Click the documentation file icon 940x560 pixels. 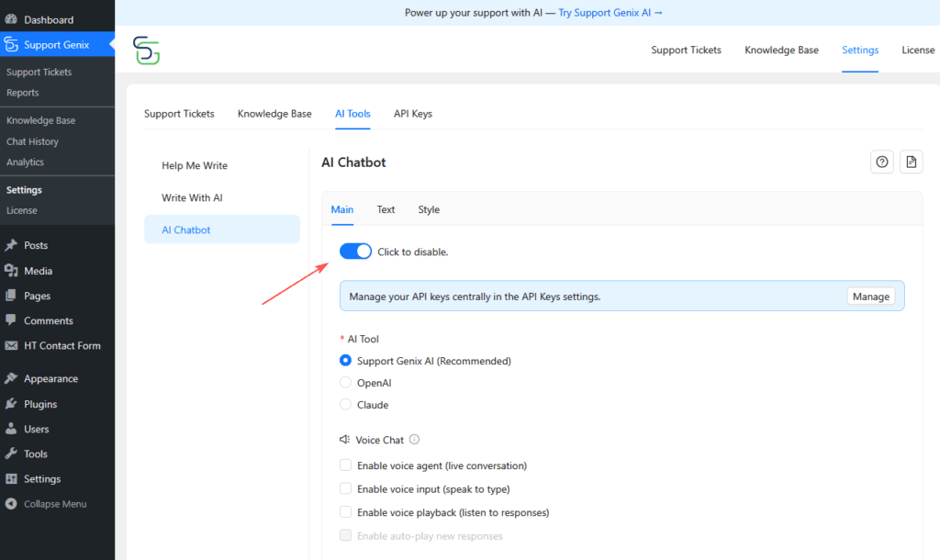click(911, 162)
